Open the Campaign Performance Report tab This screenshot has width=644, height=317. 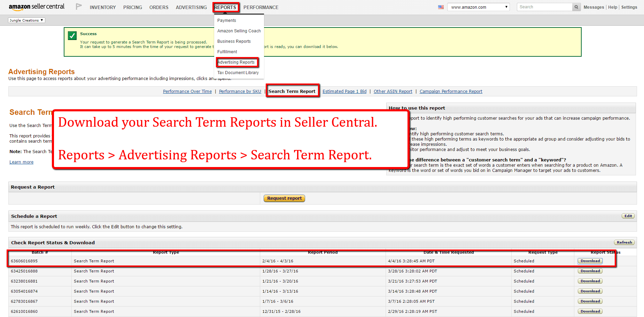[451, 91]
